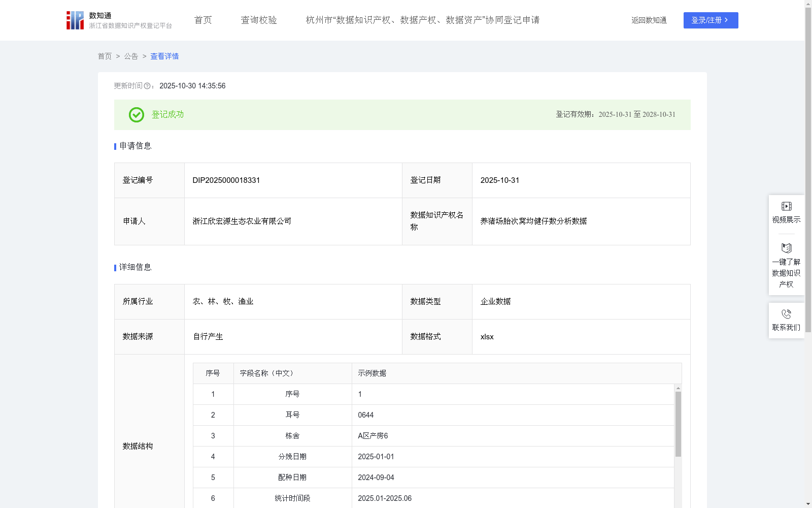Open the 视频展示 video icon

click(x=786, y=206)
